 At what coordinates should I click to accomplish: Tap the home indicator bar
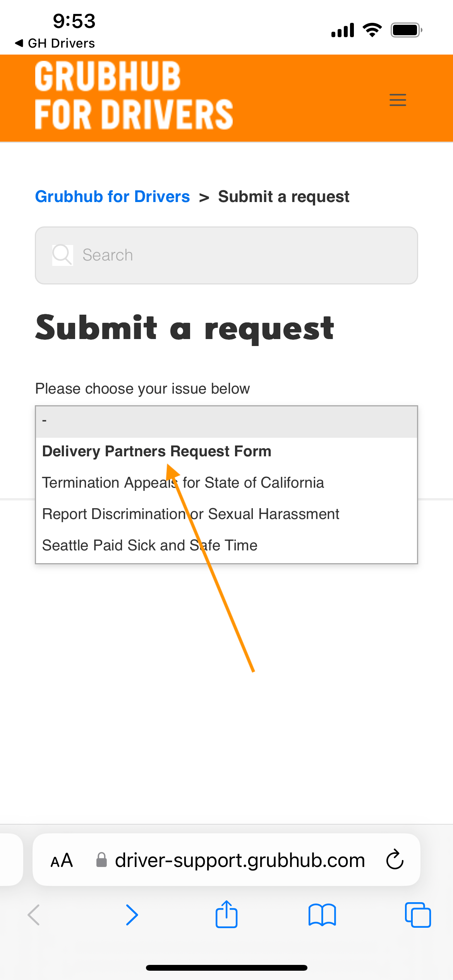pyautogui.click(x=226, y=968)
